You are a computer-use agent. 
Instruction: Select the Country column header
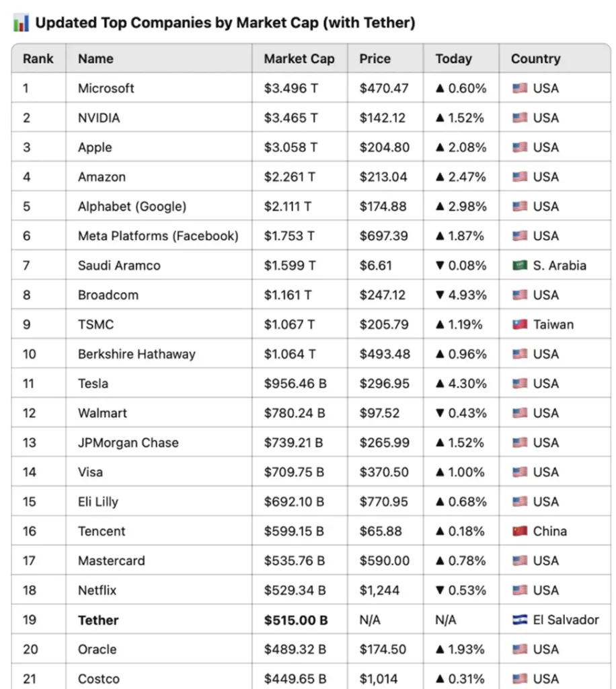pos(535,59)
